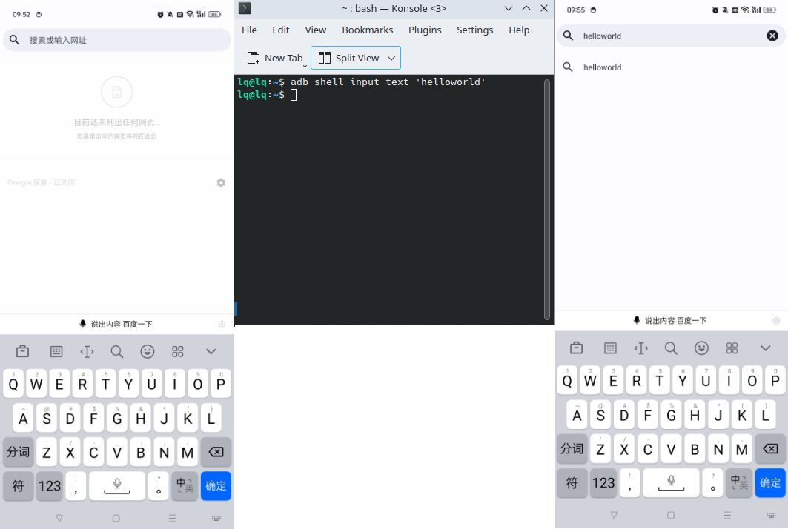Viewport: 788px width, 532px height.
Task: Open emoji icon in left phone keyboard toolbar
Action: [148, 351]
